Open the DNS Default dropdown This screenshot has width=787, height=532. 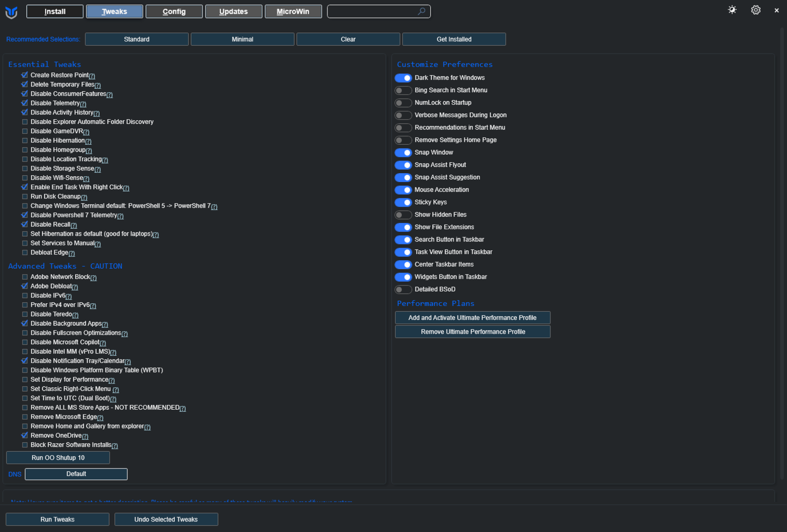point(76,474)
